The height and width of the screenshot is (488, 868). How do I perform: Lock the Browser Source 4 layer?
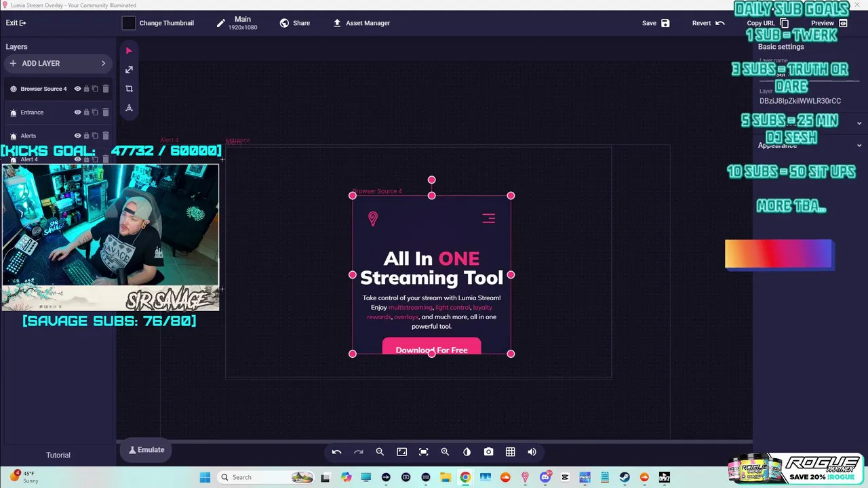(x=86, y=89)
